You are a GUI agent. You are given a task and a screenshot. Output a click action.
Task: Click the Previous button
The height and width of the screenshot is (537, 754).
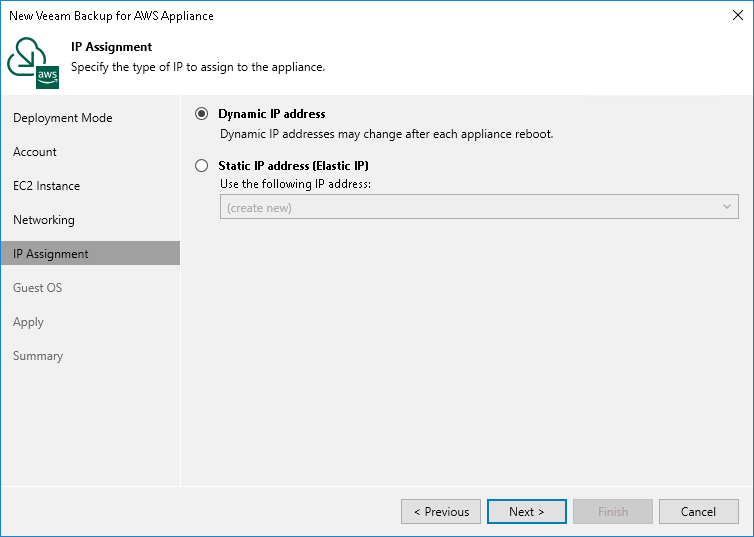pos(441,512)
